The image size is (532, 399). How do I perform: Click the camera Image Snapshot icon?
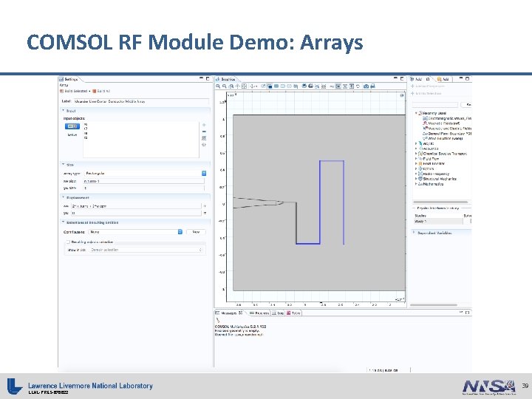coord(366,86)
